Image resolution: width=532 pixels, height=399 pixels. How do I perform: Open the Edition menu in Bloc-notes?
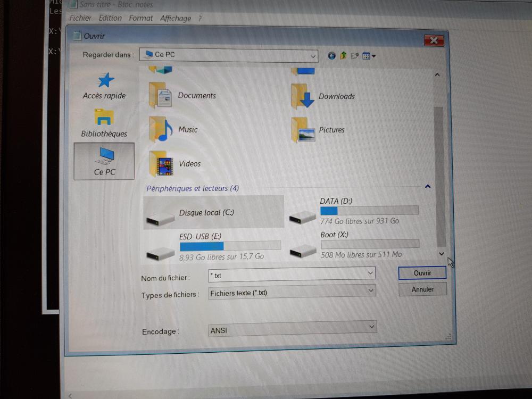pyautogui.click(x=110, y=18)
